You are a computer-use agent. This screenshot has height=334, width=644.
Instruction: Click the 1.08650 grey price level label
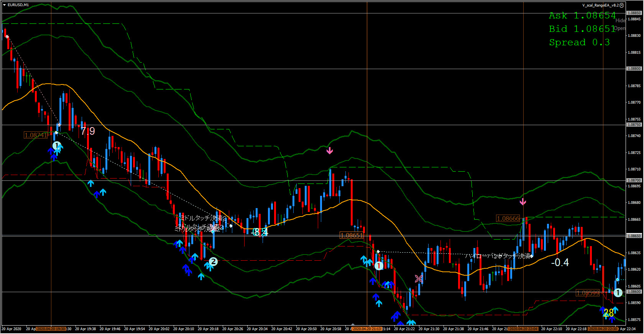[634, 236]
